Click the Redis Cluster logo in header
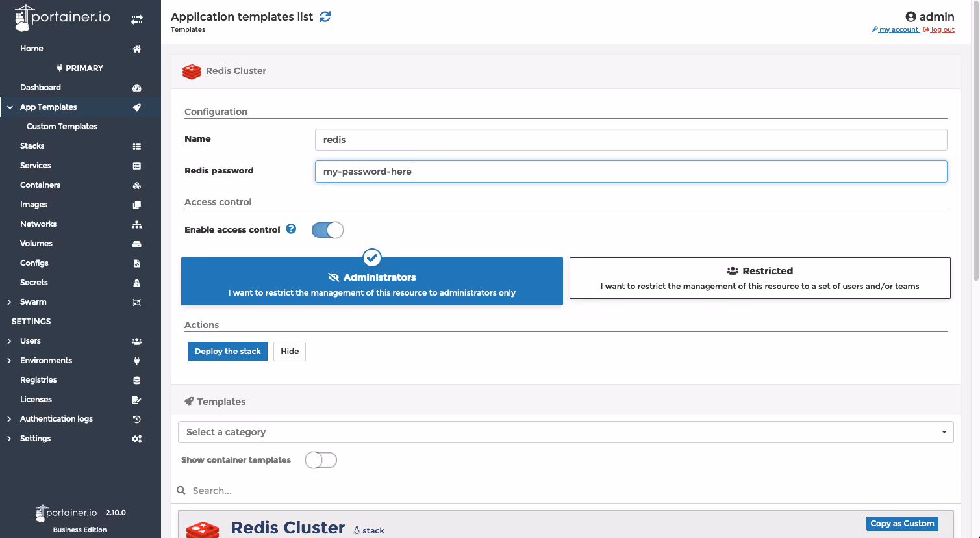Screen dimensions: 980x538 192,71
